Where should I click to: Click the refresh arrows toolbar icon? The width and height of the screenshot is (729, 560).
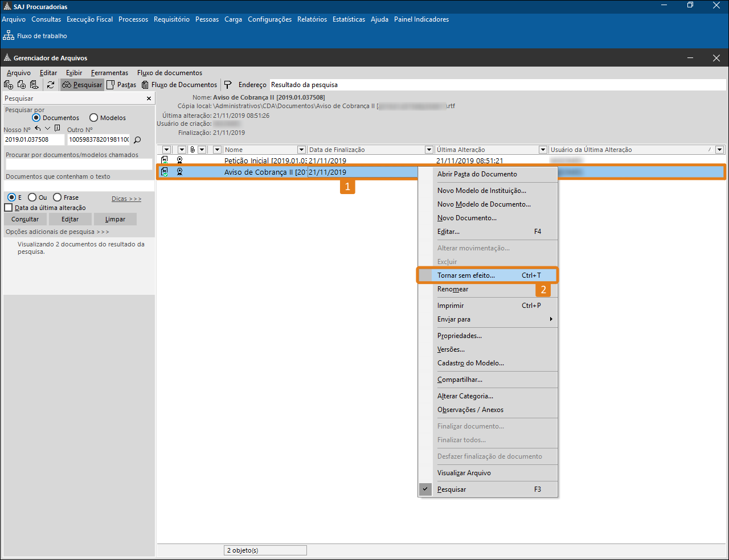[x=51, y=85]
